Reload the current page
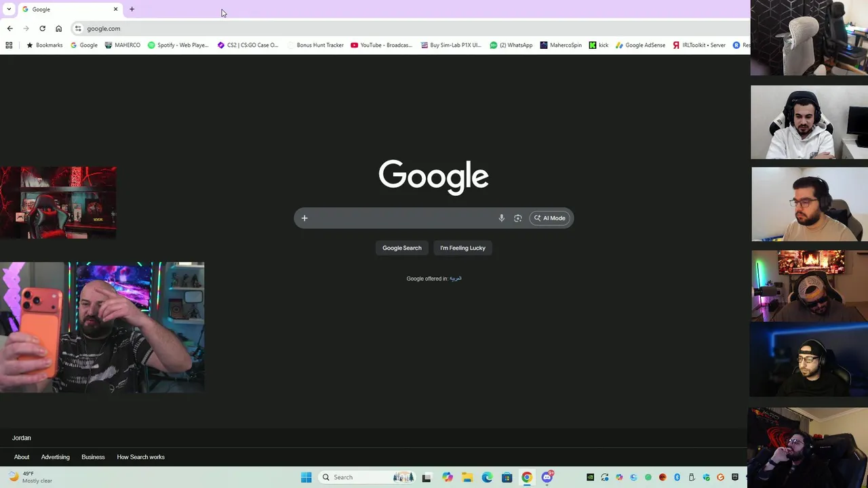The image size is (868, 488). (x=42, y=28)
